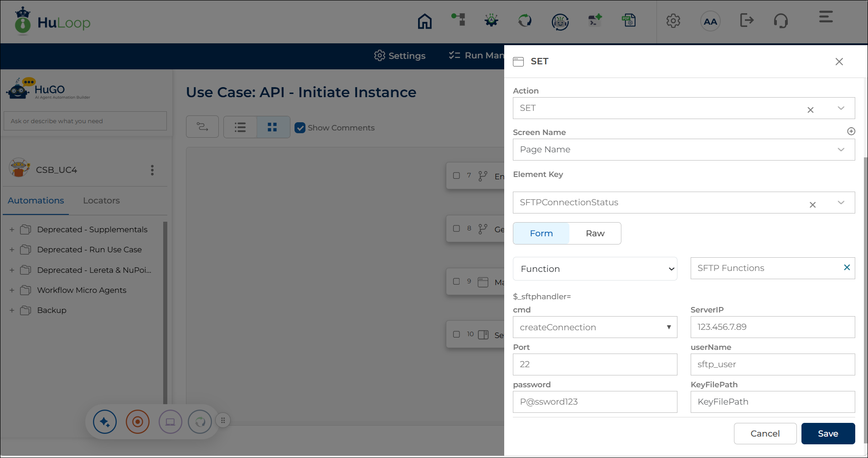Open the settings gear icon in header
This screenshot has height=458, width=868.
673,21
